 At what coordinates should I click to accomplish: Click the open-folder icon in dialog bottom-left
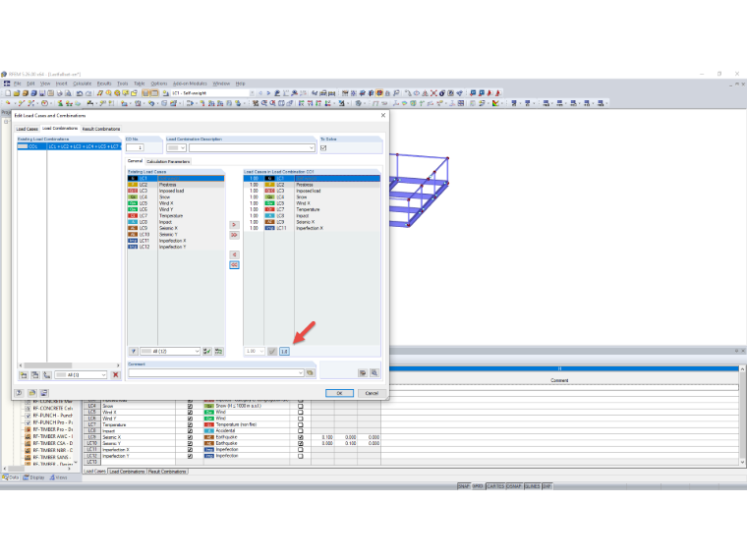click(x=31, y=393)
